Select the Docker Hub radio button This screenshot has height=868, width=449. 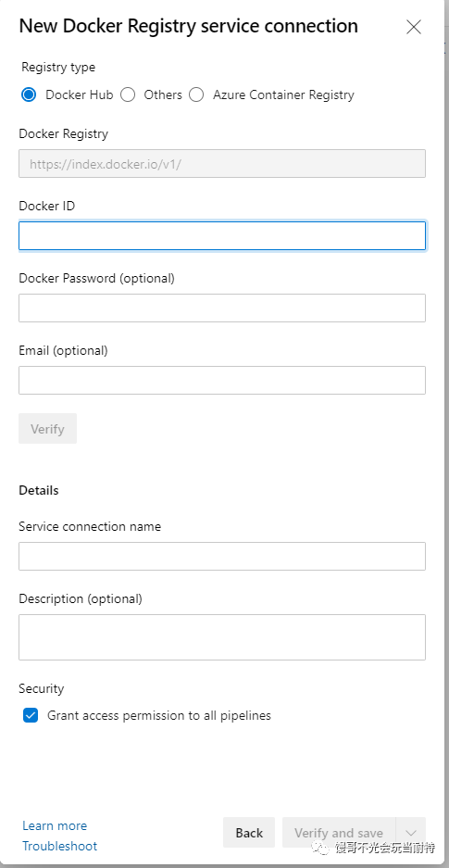[29, 94]
